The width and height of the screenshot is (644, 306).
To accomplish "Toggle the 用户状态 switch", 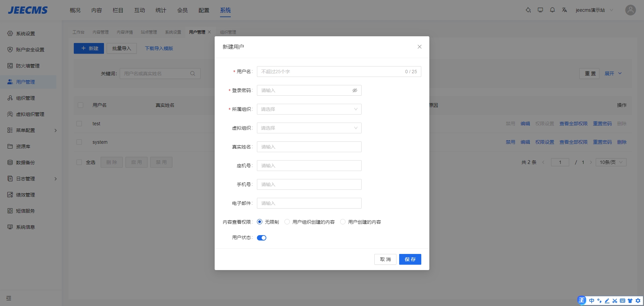I will tap(262, 238).
